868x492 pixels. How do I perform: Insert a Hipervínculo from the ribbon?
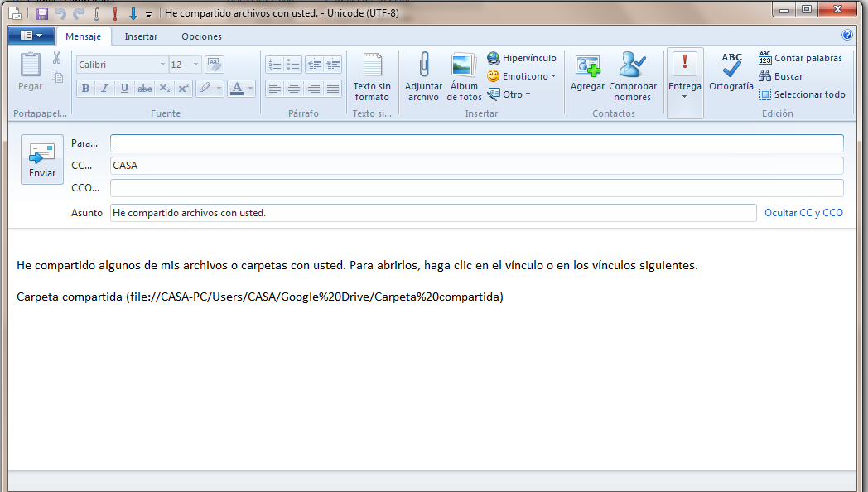(522, 58)
